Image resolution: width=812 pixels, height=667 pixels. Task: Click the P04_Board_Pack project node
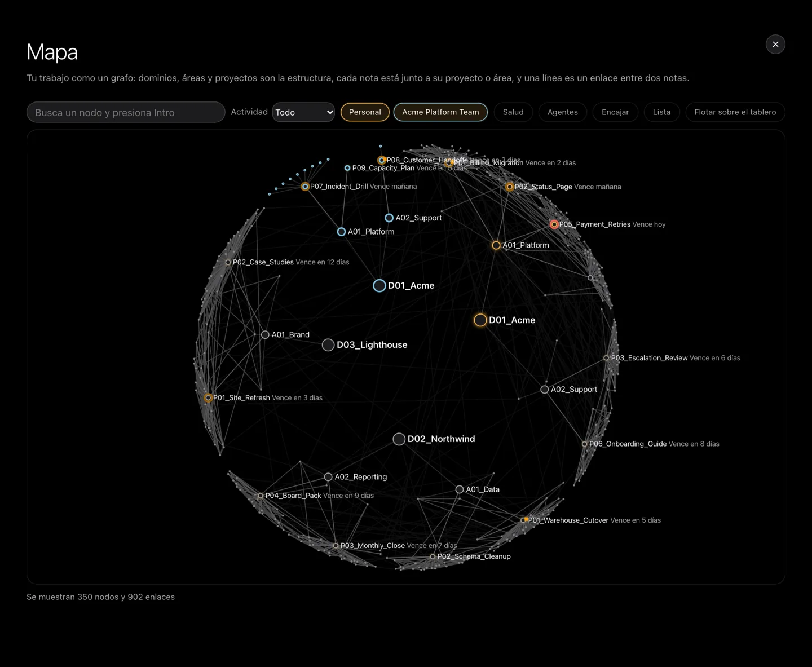pyautogui.click(x=261, y=496)
